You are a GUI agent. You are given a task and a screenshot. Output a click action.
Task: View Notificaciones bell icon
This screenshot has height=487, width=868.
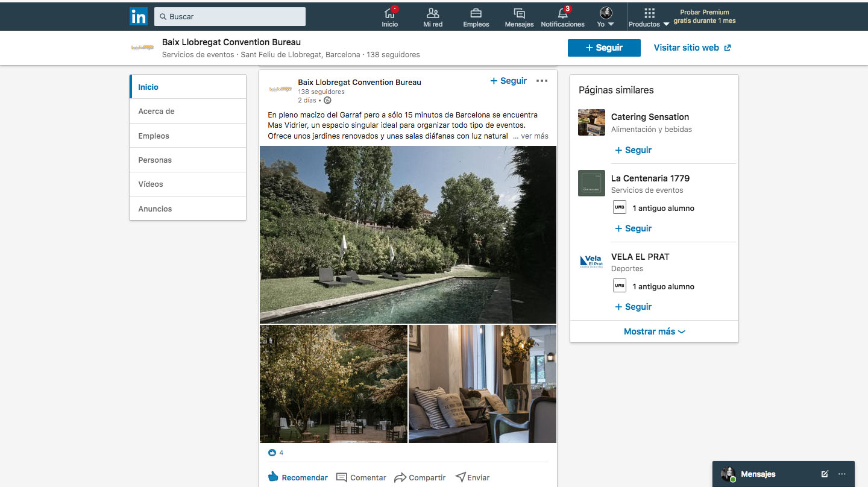562,13
